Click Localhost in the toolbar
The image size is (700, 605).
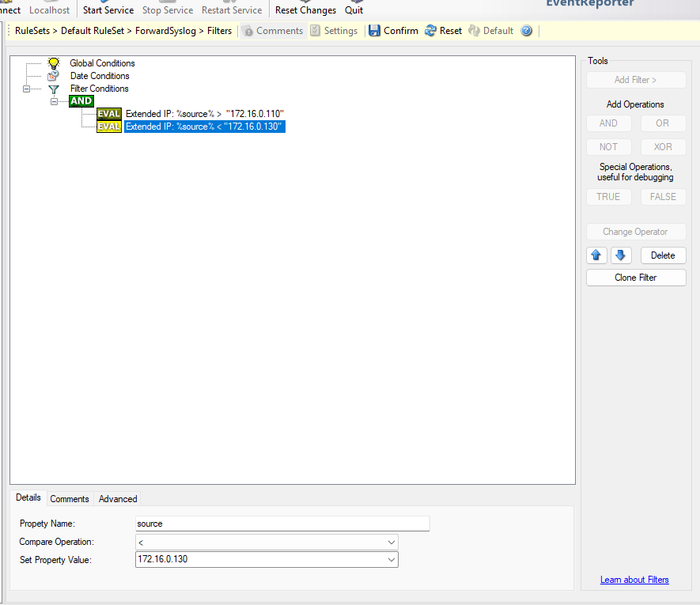point(50,9)
